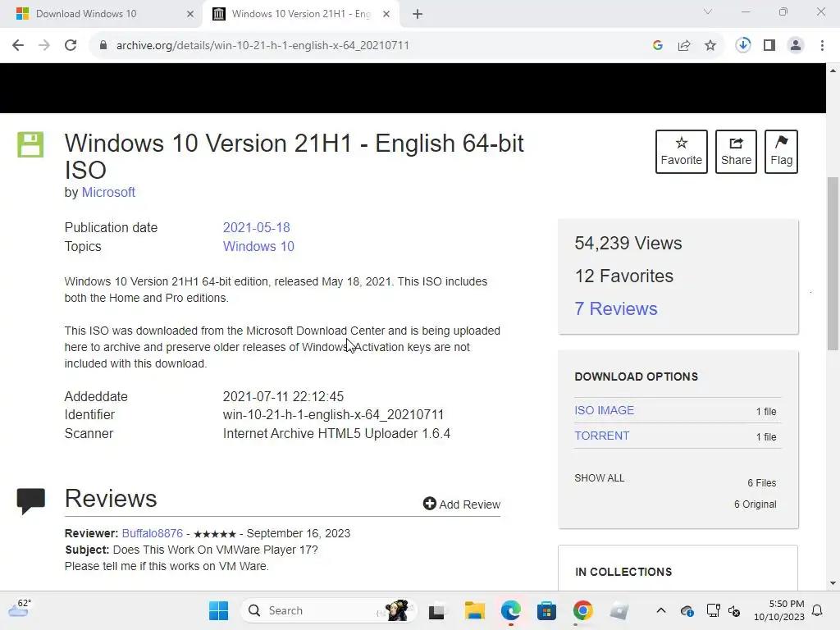
Task: Click the 6 Original count text
Action: (755, 504)
